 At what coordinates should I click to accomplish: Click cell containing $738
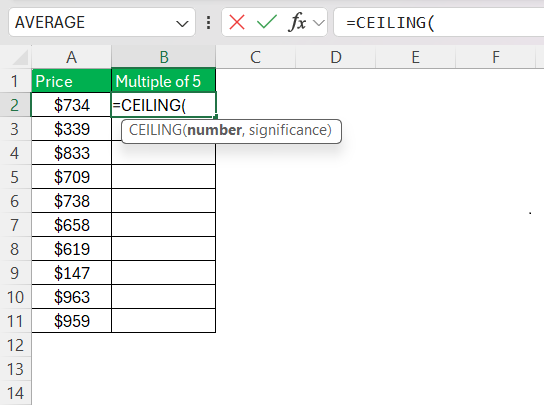tap(71, 201)
